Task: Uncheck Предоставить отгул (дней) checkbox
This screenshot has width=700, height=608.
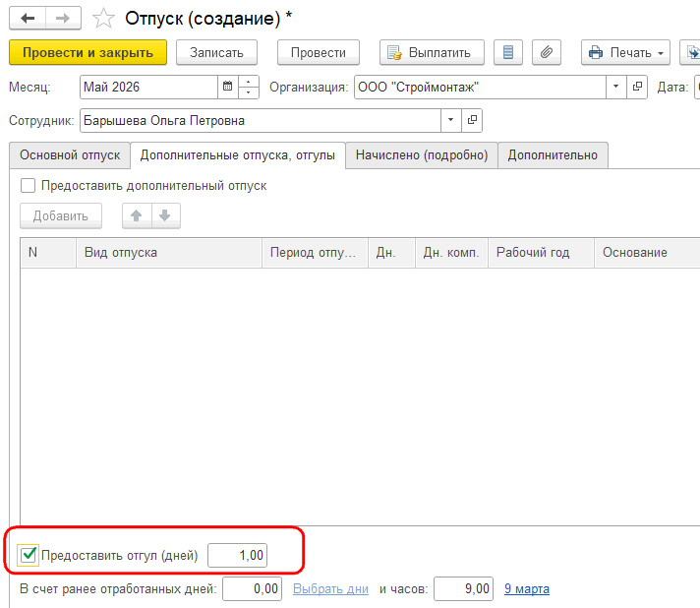Action: 29,555
